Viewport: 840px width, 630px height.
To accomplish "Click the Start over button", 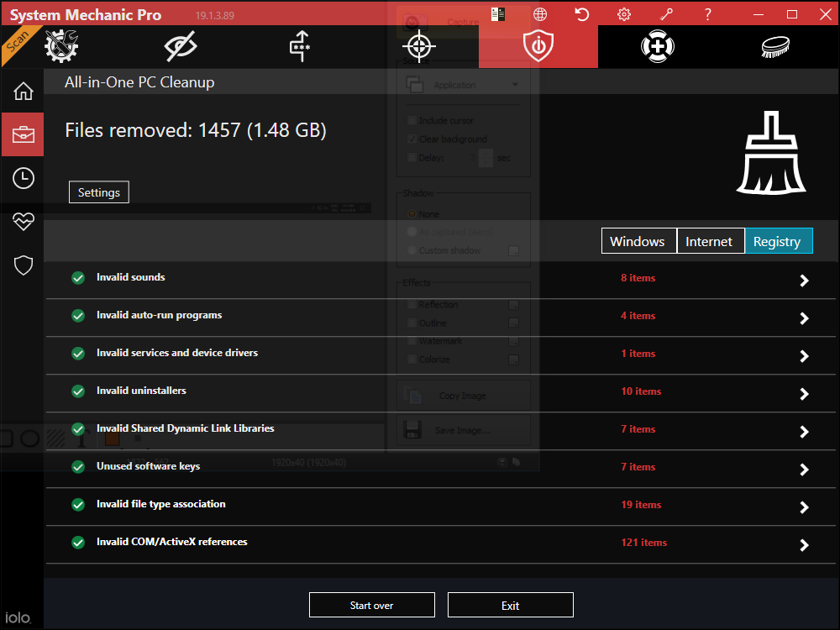I will [x=372, y=606].
